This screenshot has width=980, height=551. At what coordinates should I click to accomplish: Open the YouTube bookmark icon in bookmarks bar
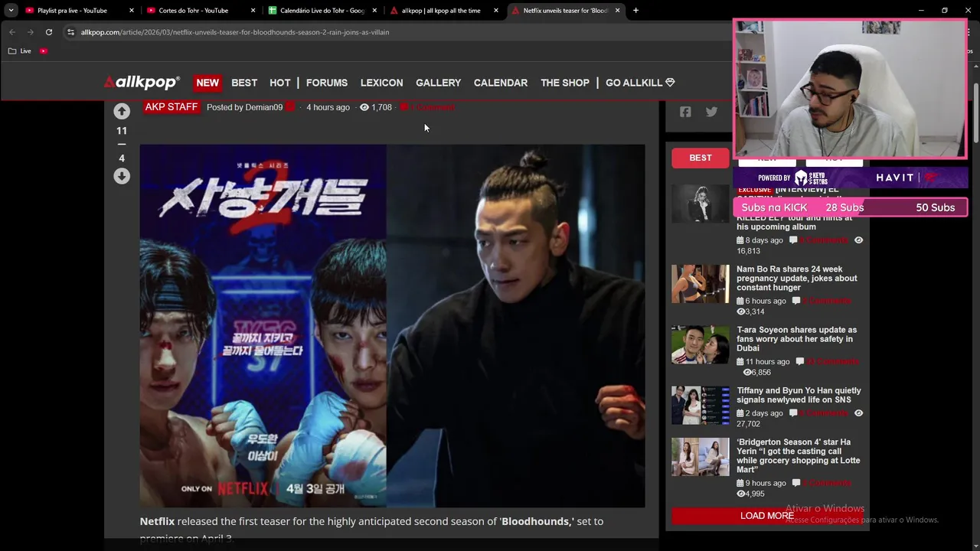44,51
